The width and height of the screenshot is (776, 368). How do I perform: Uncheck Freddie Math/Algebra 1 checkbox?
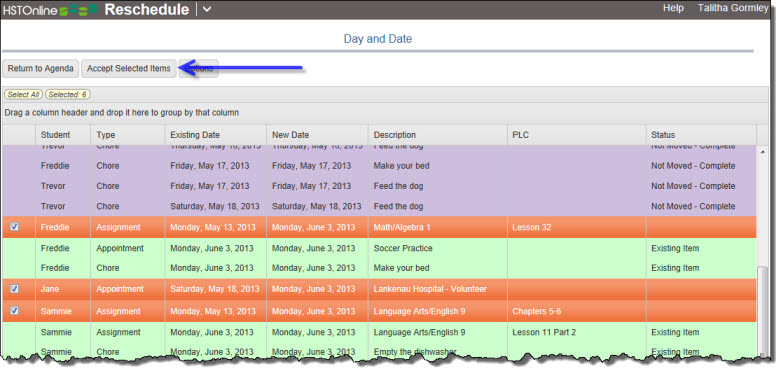[14, 227]
